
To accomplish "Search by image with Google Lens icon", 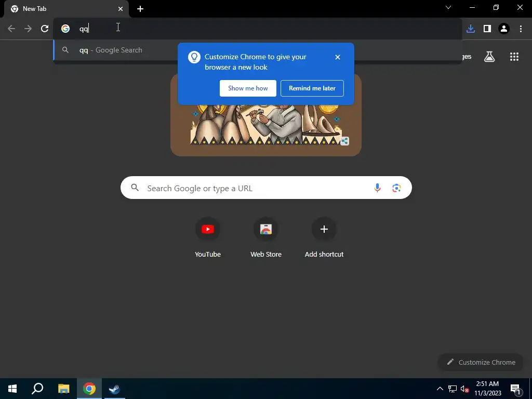I will [396, 188].
